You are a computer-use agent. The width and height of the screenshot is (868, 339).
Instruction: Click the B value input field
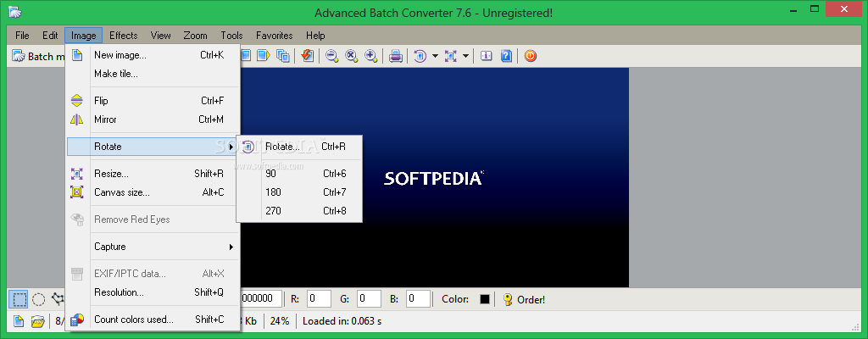coord(419,298)
